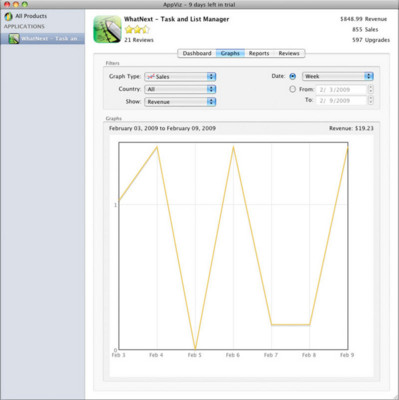The width and height of the screenshot is (399, 400).
Task: Switch to the Dashboard tab
Action: pos(197,53)
